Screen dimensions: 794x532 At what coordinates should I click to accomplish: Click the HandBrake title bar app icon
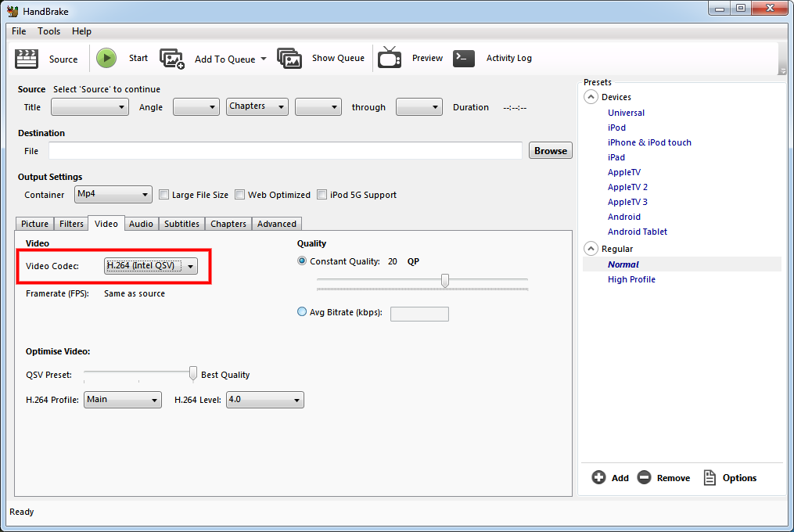click(x=13, y=11)
